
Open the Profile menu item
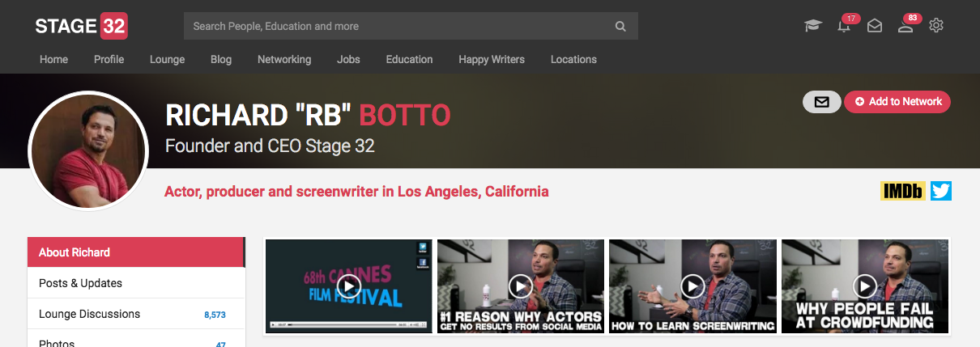[109, 59]
